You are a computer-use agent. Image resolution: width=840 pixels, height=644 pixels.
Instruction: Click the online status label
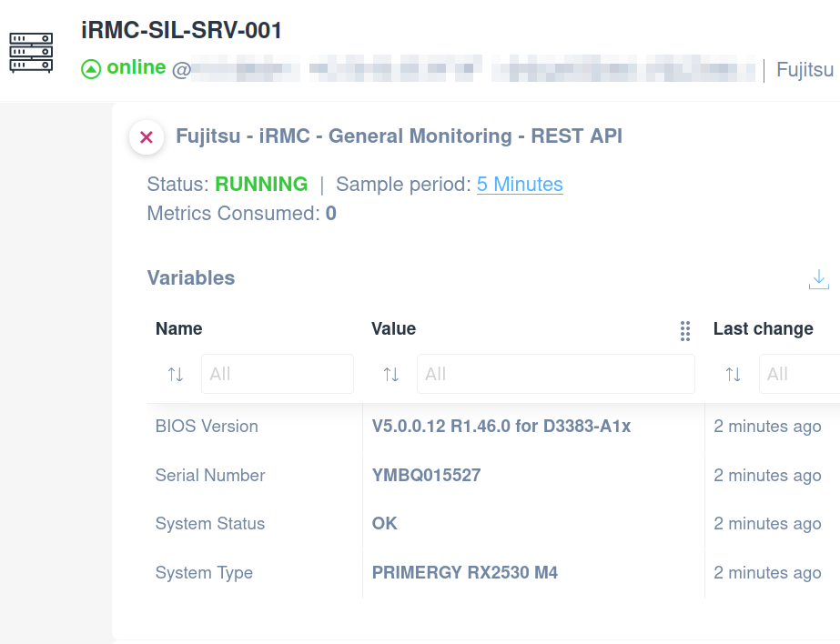tap(137, 67)
